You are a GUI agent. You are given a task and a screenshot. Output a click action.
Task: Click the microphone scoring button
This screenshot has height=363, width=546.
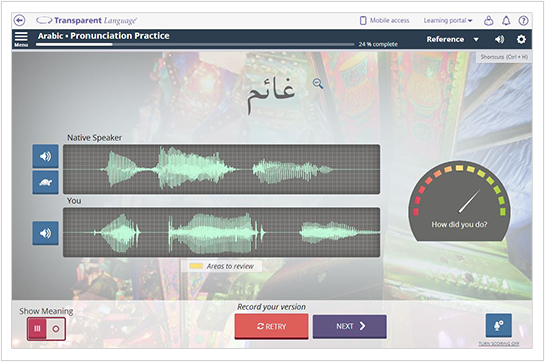[499, 325]
